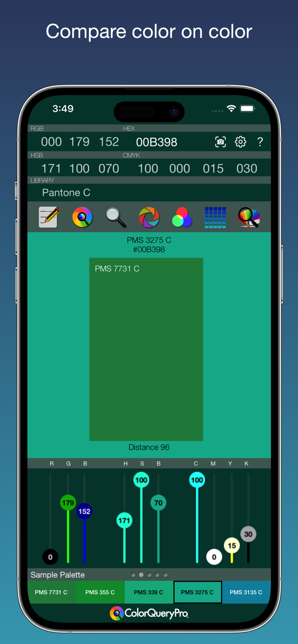The height and width of the screenshot is (644, 298).
Task: Tap the ColorQueryPro logo
Action: [x=149, y=614]
